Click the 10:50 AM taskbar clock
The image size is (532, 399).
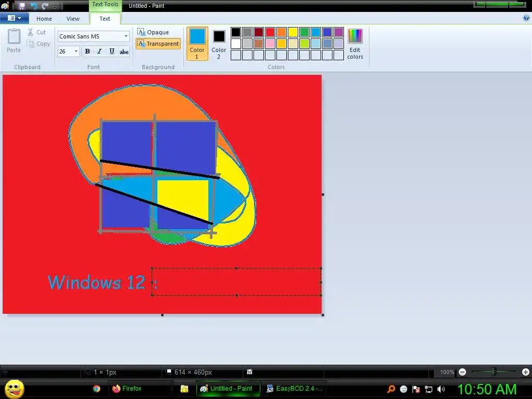[487, 389]
